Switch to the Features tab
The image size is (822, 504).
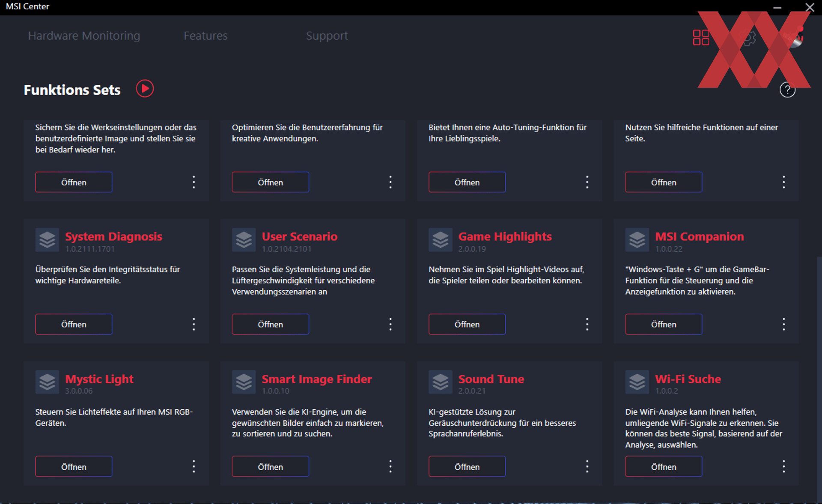205,36
